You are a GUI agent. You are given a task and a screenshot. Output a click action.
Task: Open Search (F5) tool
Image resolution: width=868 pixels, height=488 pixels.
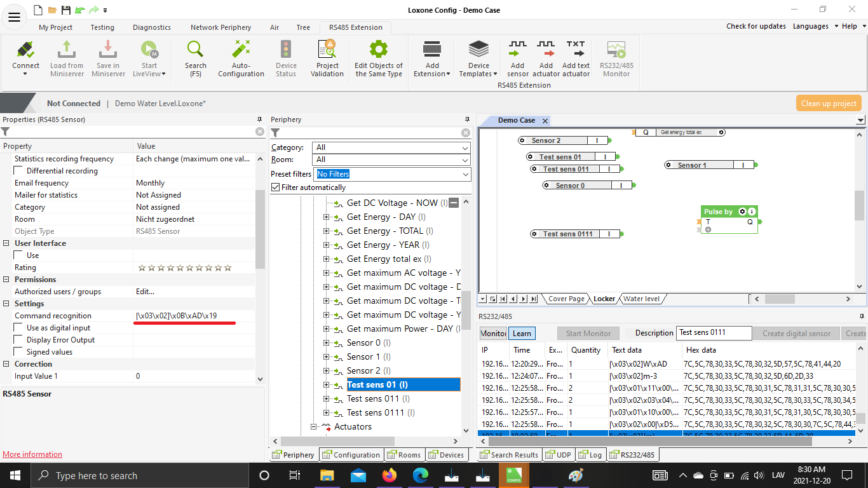point(195,51)
